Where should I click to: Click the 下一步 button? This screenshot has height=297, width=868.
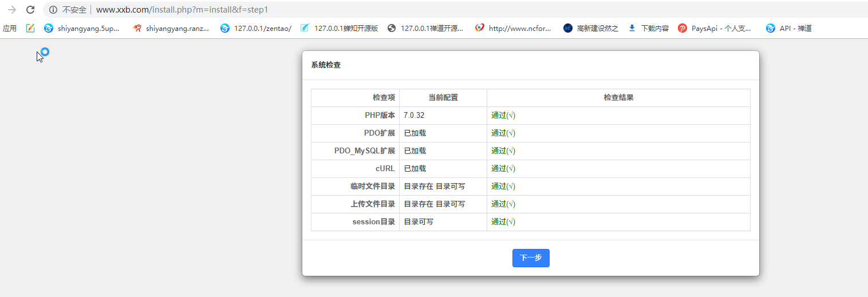pyautogui.click(x=531, y=258)
